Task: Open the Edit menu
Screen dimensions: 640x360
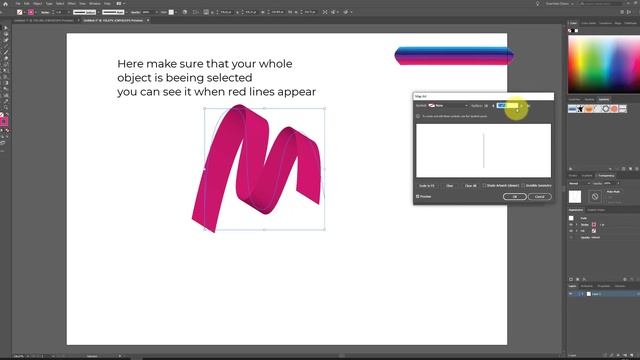Action: pyautogui.click(x=27, y=4)
